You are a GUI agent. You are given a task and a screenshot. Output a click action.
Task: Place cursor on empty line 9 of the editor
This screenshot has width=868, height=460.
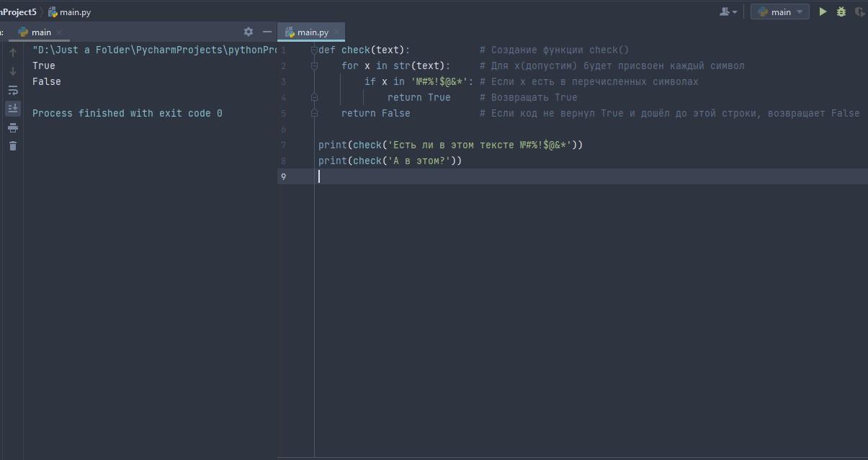tap(591, 176)
